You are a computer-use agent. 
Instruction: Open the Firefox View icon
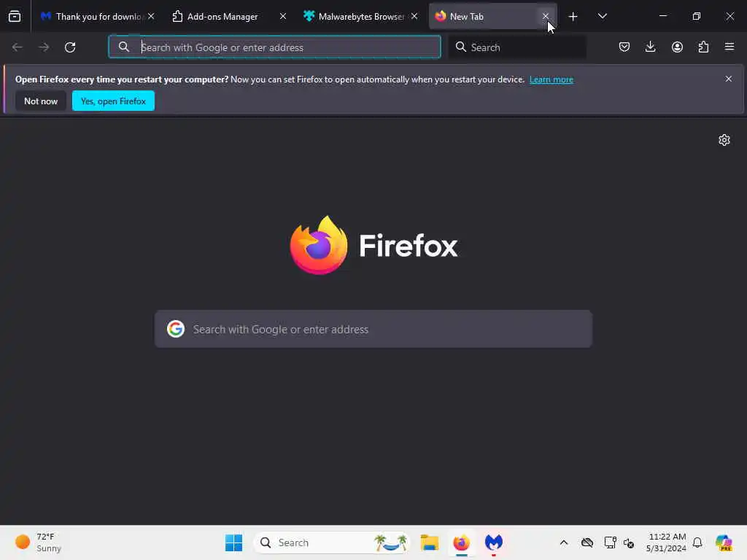coord(15,17)
